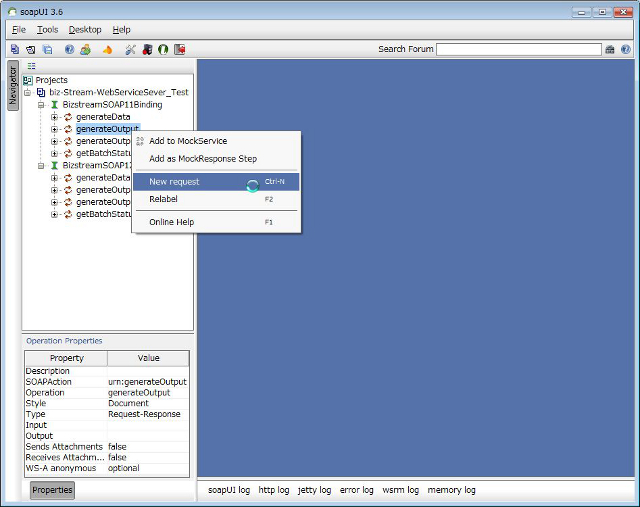640x507 pixels.
Task: Click the Operation Properties heading
Action: click(64, 341)
